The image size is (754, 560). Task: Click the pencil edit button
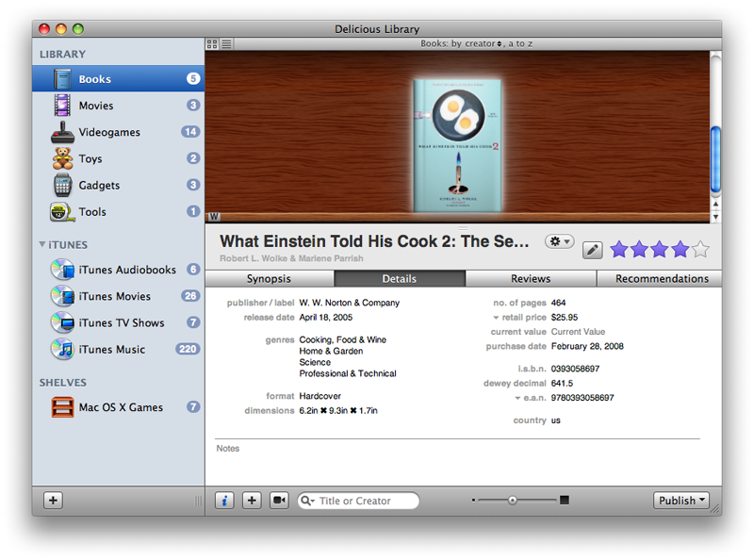pos(593,250)
